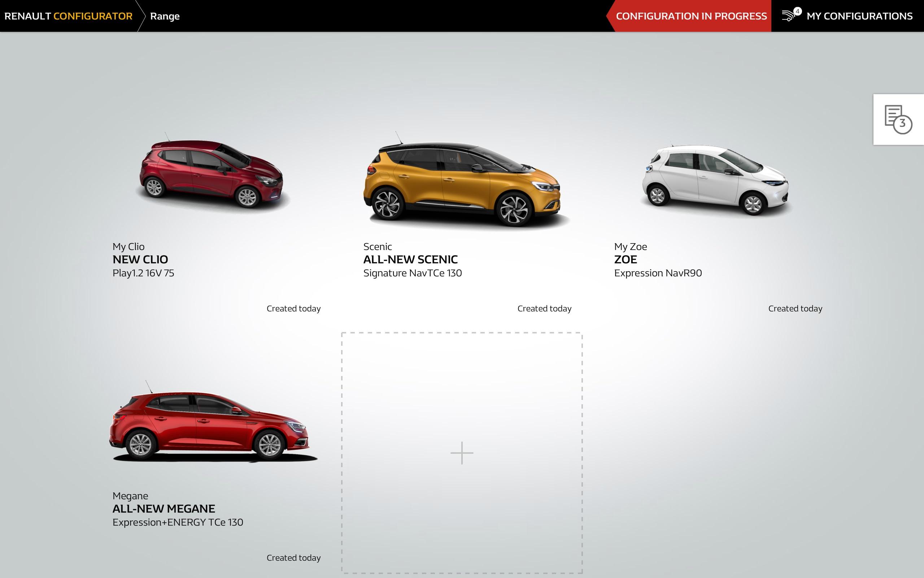The image size is (924, 578).
Task: Click 'Created today' under New Clio
Action: pyautogui.click(x=293, y=309)
